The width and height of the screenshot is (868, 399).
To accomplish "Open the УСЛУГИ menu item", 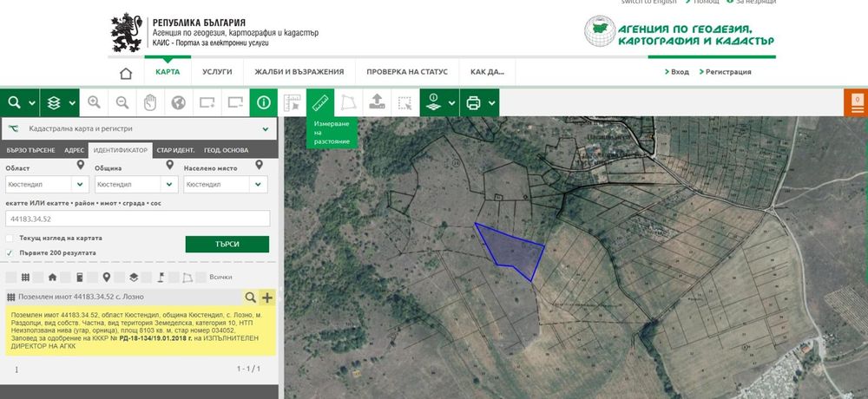I will [217, 72].
